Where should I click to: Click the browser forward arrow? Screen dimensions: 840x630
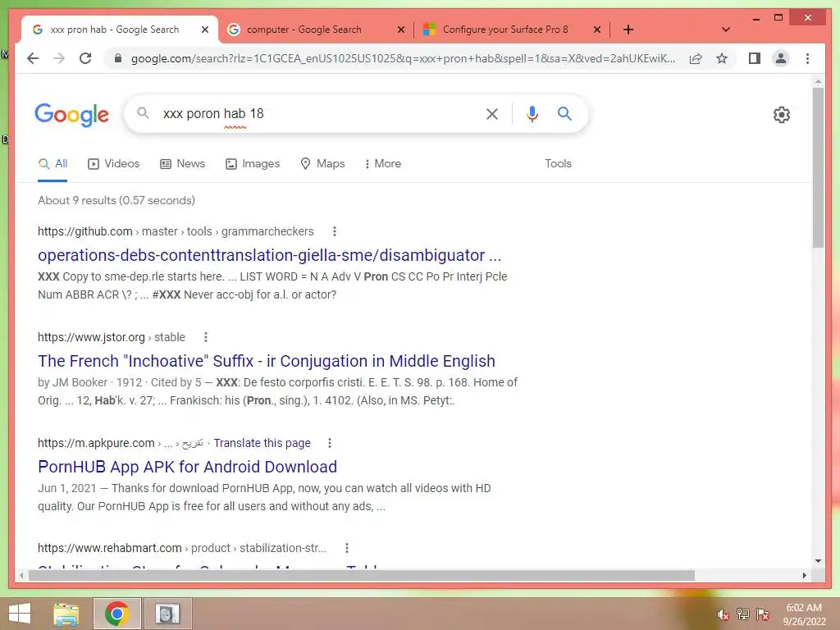pyautogui.click(x=59, y=58)
